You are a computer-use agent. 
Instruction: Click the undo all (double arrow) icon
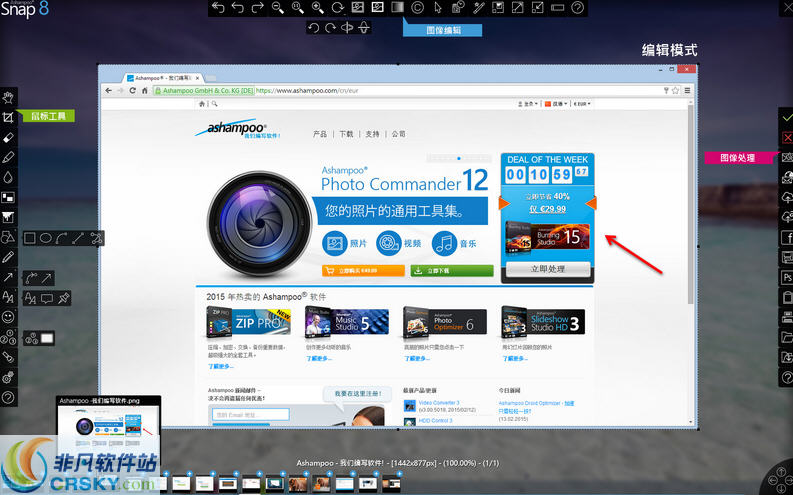[218, 8]
